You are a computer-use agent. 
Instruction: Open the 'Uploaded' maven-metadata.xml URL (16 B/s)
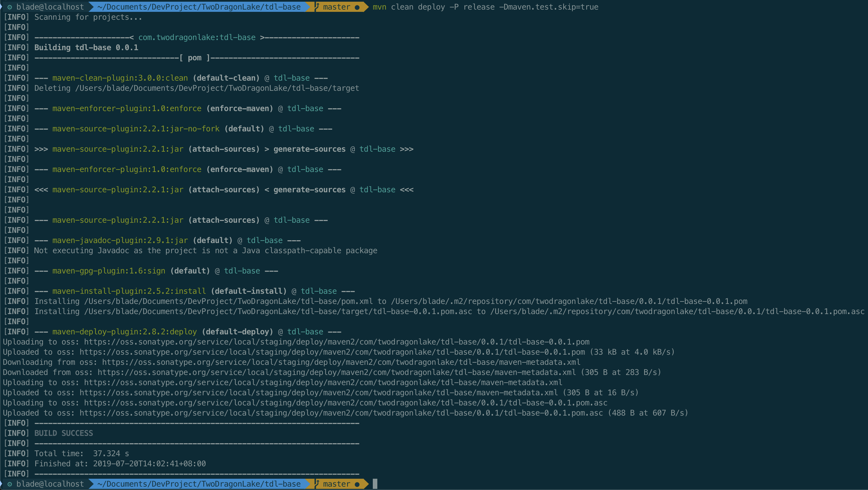pos(319,393)
